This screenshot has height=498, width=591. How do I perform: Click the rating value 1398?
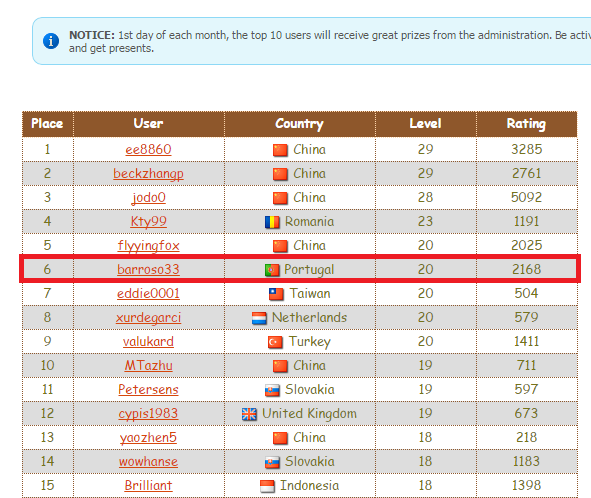[x=527, y=486]
